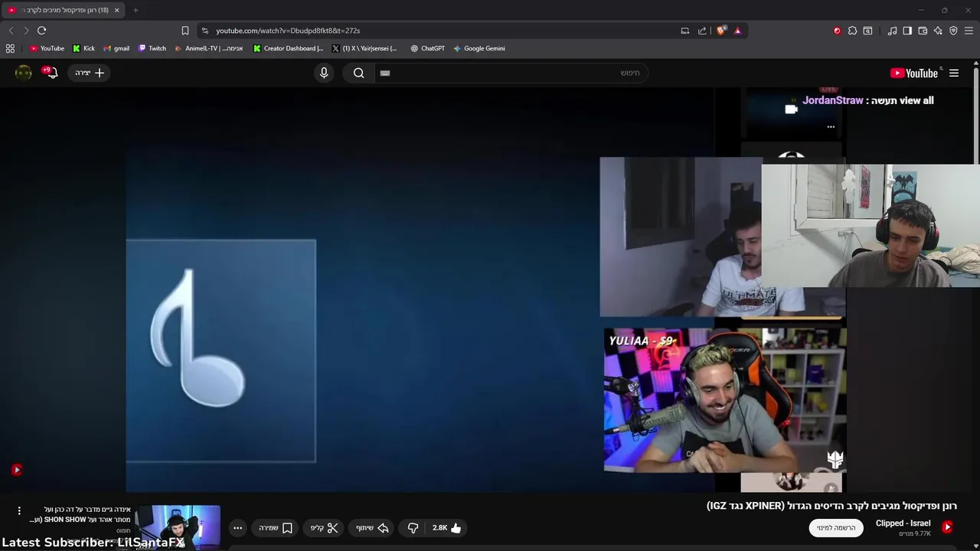Open the Clipped - Israel channel avatar
Viewport: 980px width, 551px height.
[x=947, y=527]
